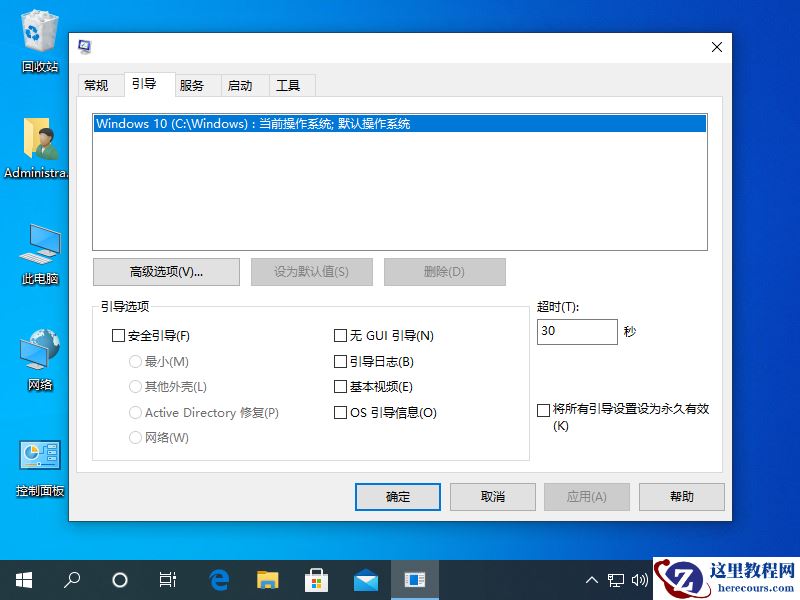Open the 网络 desktop icon
The image size is (800, 600).
coord(37,350)
